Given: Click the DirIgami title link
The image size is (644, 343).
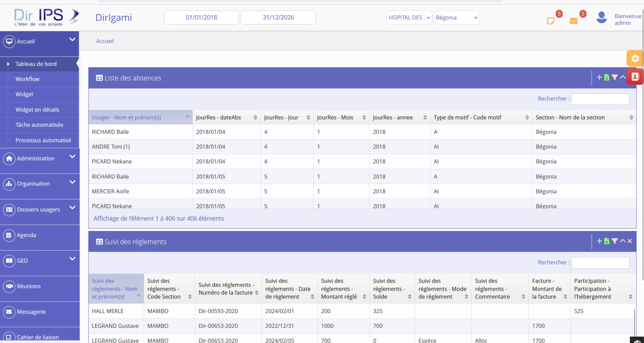Looking at the screenshot, I should (113, 17).
